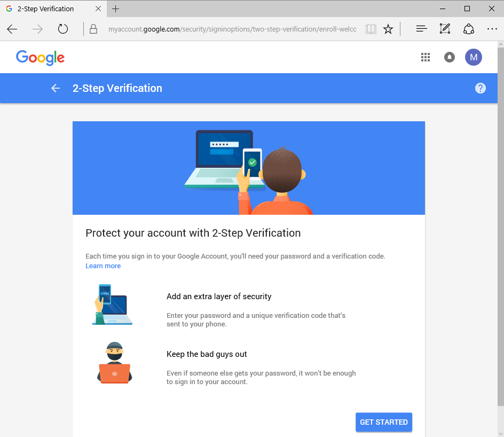The width and height of the screenshot is (504, 437).
Task: Open help via the question mark icon
Action: click(x=480, y=88)
